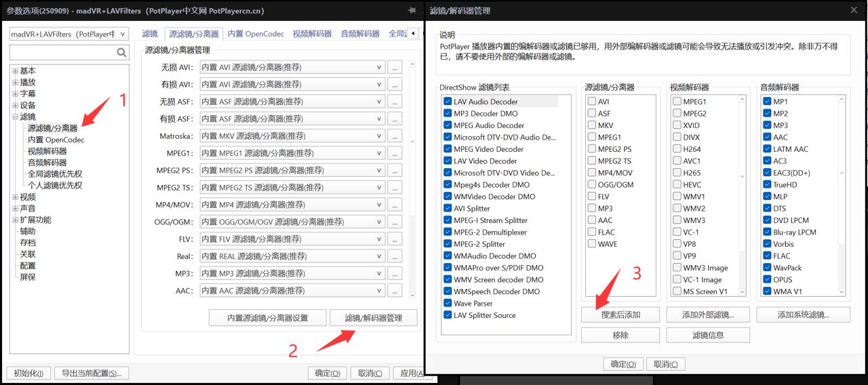Expand the 字幕 tree node
The width and height of the screenshot is (868, 385).
[16, 94]
